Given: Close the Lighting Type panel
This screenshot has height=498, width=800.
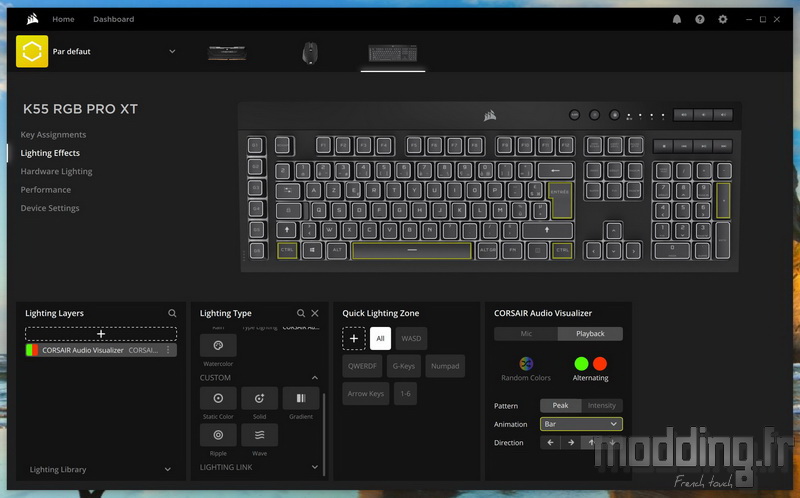Looking at the screenshot, I should click(315, 313).
